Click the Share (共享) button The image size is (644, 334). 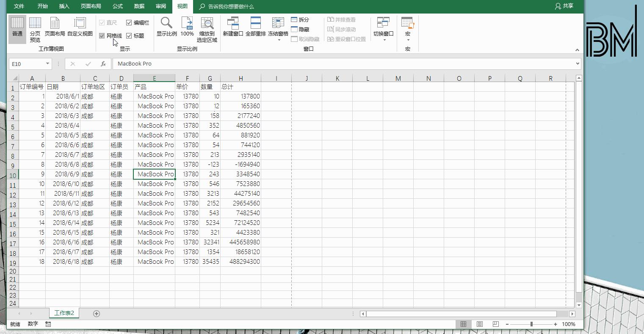coord(564,6)
